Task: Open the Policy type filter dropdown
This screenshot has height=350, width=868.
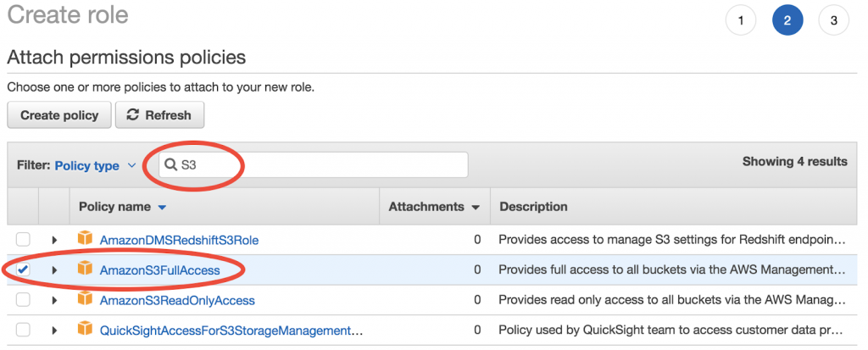Action: coord(95,165)
